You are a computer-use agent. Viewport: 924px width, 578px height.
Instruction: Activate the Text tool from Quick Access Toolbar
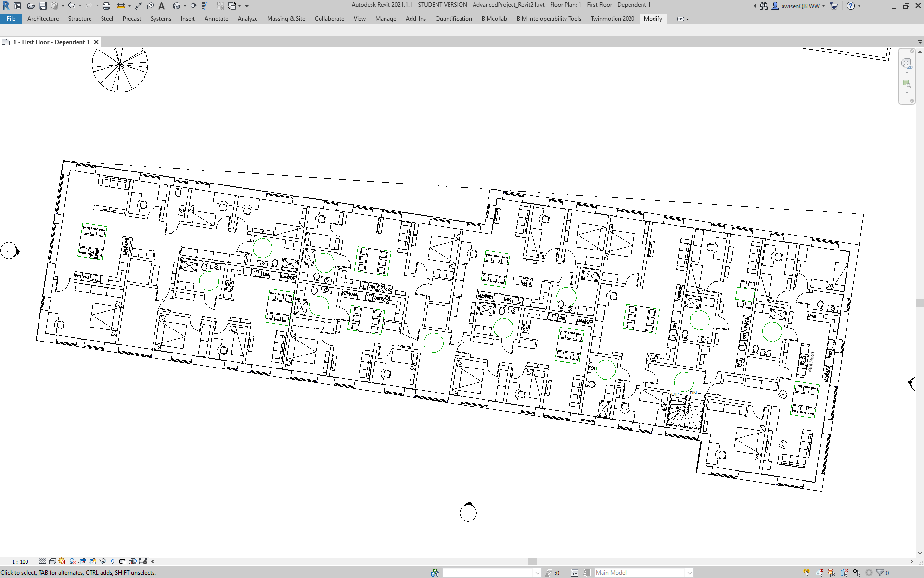coord(161,5)
